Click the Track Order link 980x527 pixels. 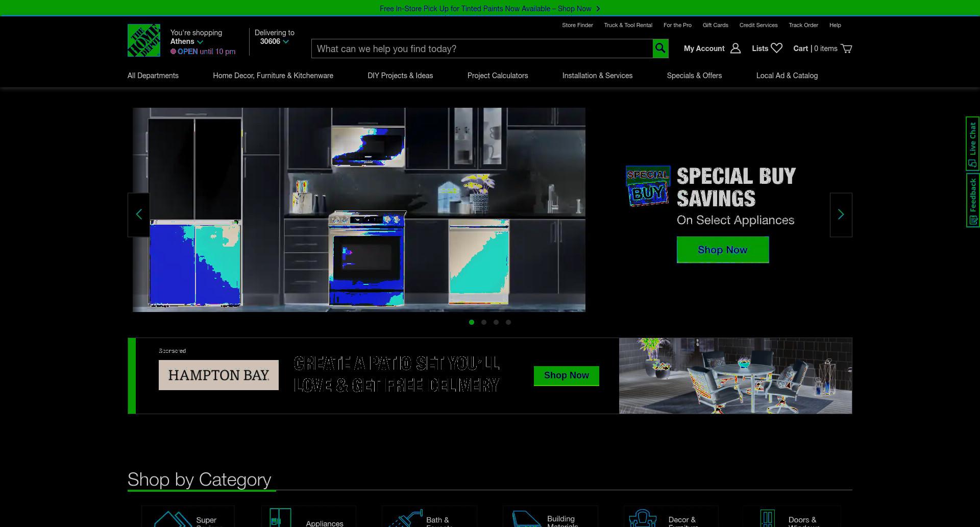[x=803, y=25]
